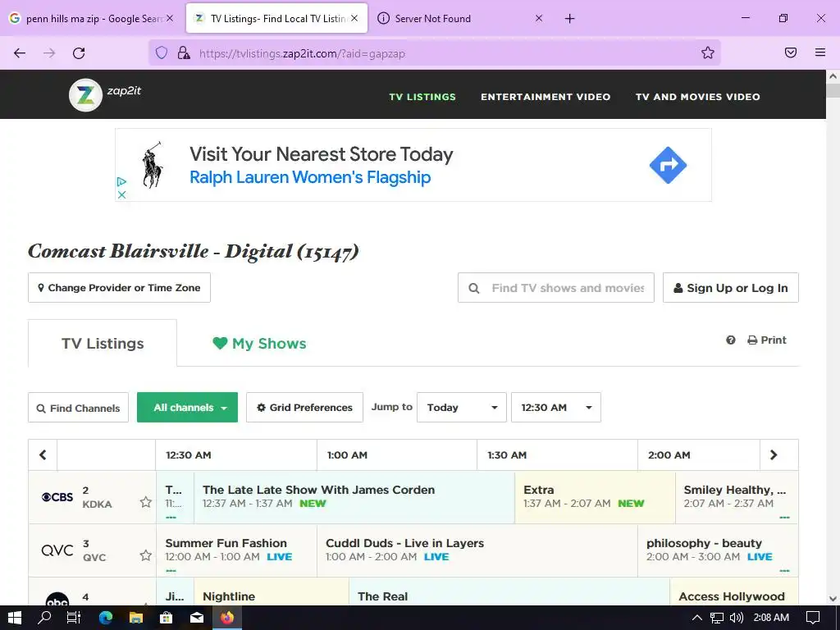Open Task View on the taskbar
The width and height of the screenshot is (840, 630).
click(74, 618)
